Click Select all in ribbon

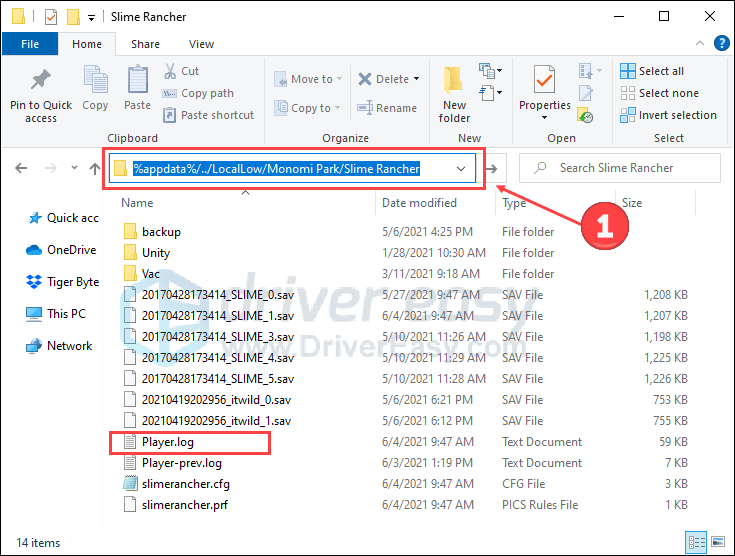[x=652, y=71]
